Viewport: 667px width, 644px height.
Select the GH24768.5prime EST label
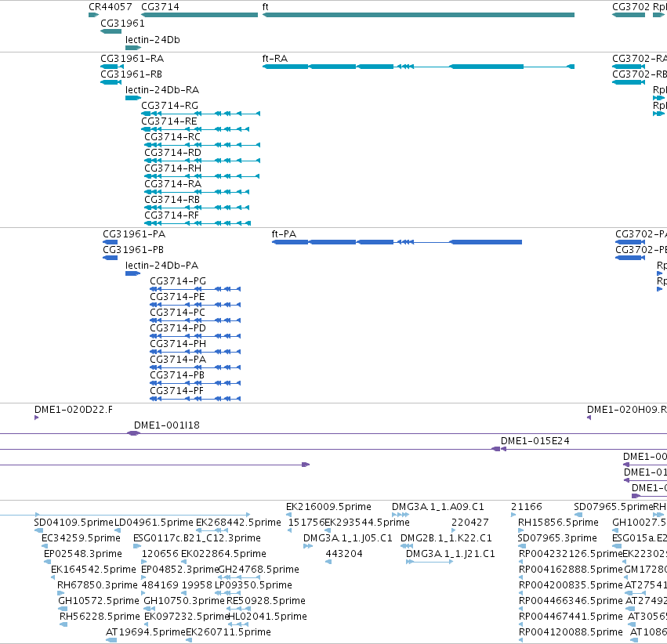259,570
